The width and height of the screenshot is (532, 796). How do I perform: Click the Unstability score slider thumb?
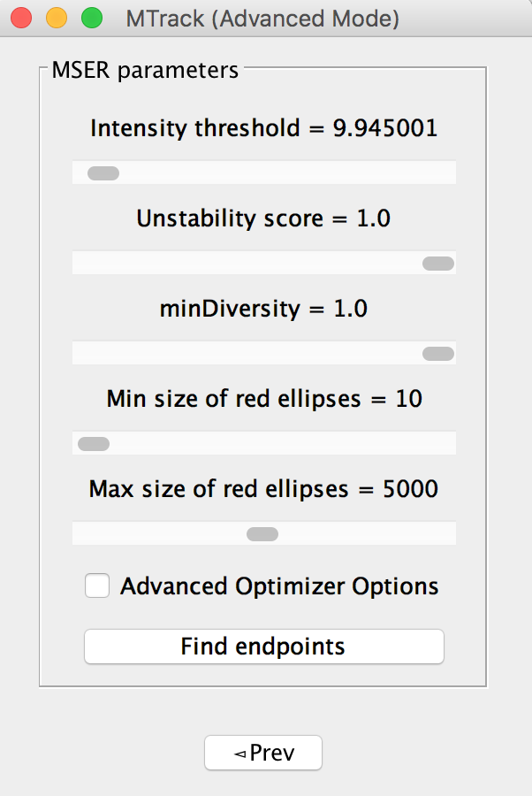pyautogui.click(x=438, y=264)
